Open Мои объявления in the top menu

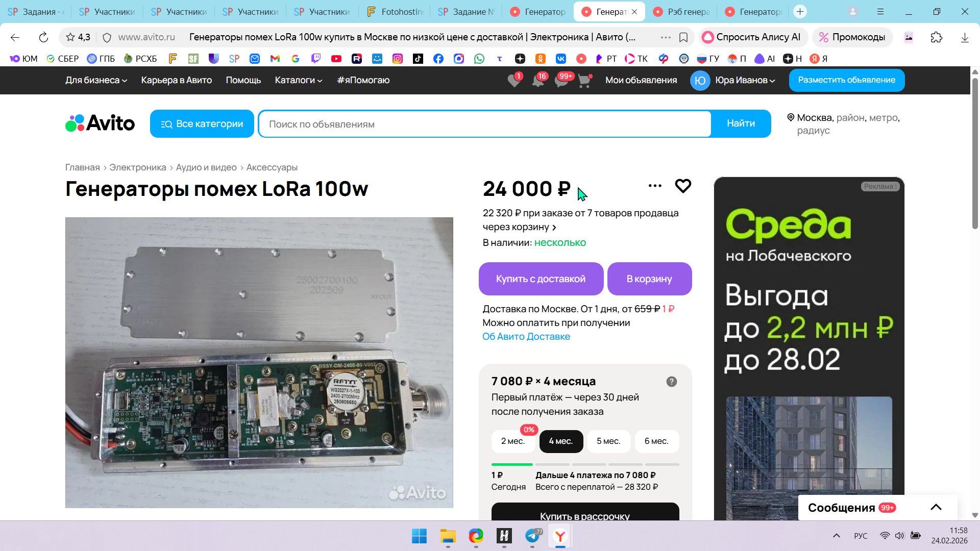pos(641,80)
